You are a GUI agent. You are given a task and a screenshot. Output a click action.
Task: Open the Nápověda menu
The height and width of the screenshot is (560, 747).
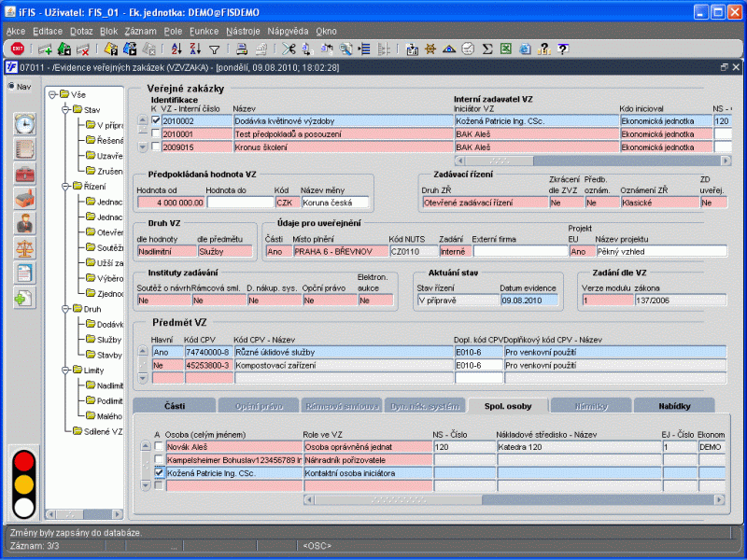288,32
